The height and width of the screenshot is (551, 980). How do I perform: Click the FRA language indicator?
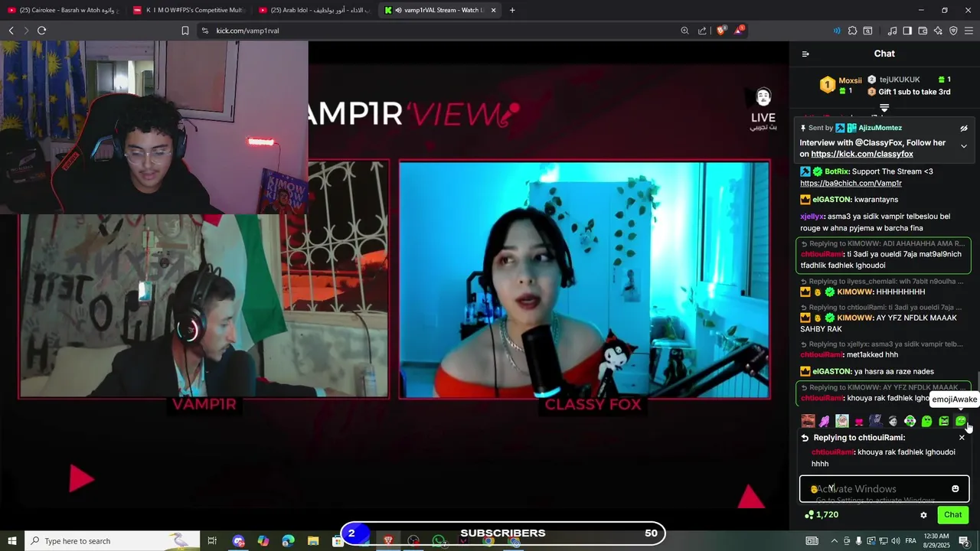[911, 541]
